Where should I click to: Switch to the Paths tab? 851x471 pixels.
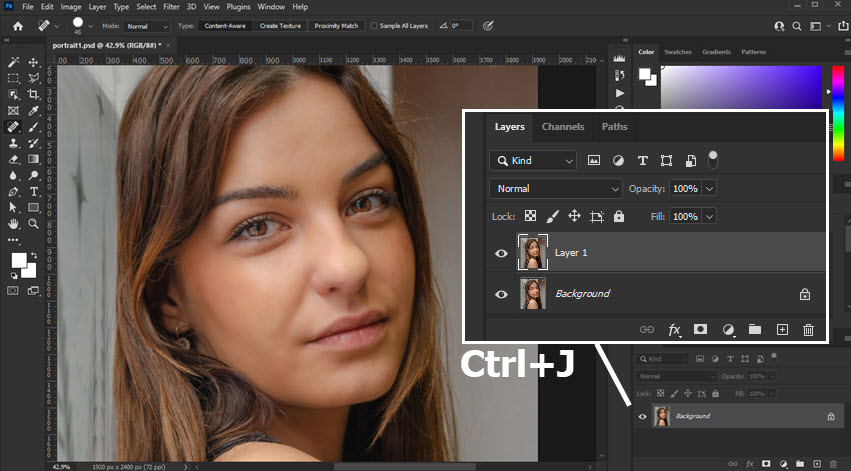[x=614, y=126]
